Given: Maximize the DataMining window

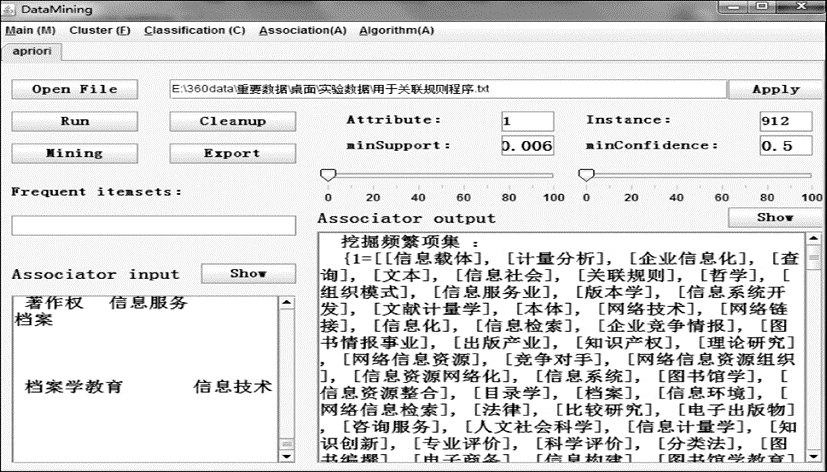Looking at the screenshot, I should [762, 6].
